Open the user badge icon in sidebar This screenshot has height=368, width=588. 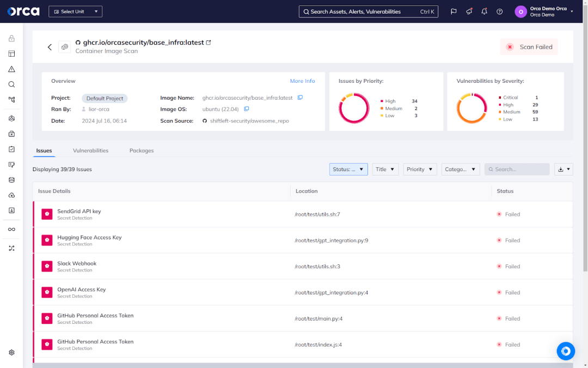(11, 210)
